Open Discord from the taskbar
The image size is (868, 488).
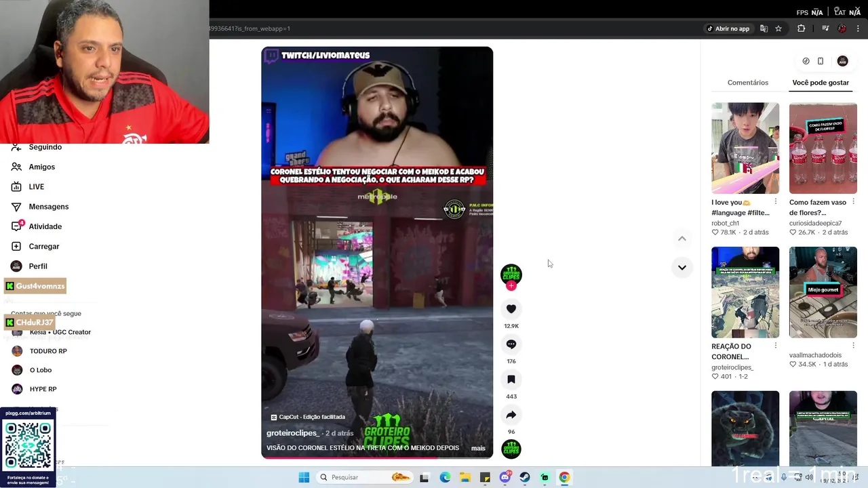click(x=505, y=477)
